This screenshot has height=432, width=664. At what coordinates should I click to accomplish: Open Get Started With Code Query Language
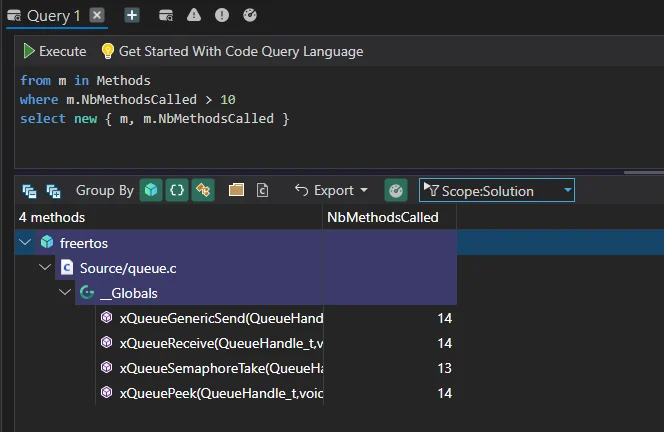(x=241, y=51)
